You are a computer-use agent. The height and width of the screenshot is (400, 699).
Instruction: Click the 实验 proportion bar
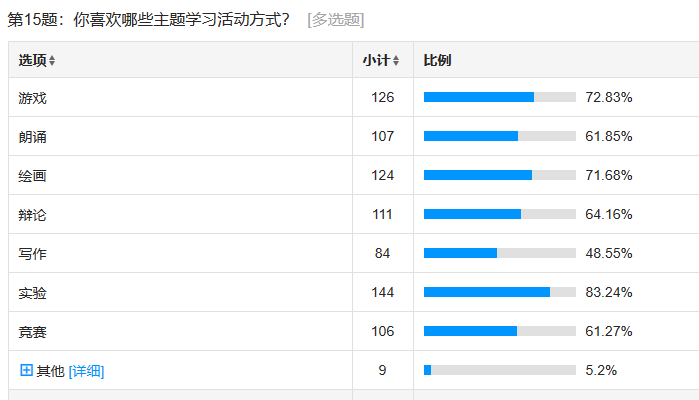point(500,292)
